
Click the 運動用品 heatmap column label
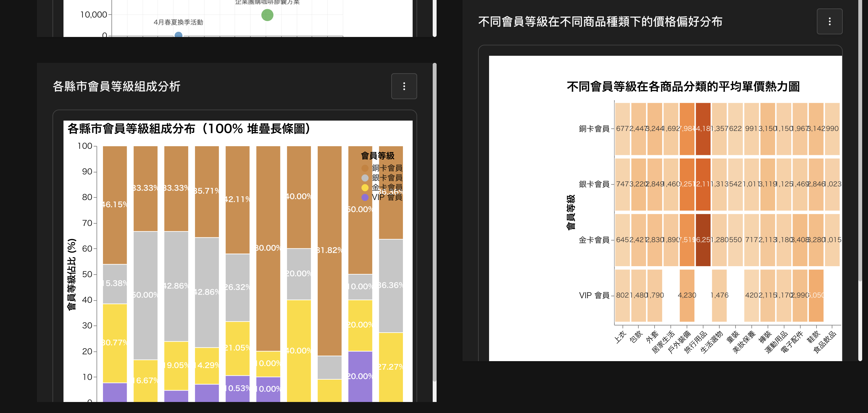[776, 342]
